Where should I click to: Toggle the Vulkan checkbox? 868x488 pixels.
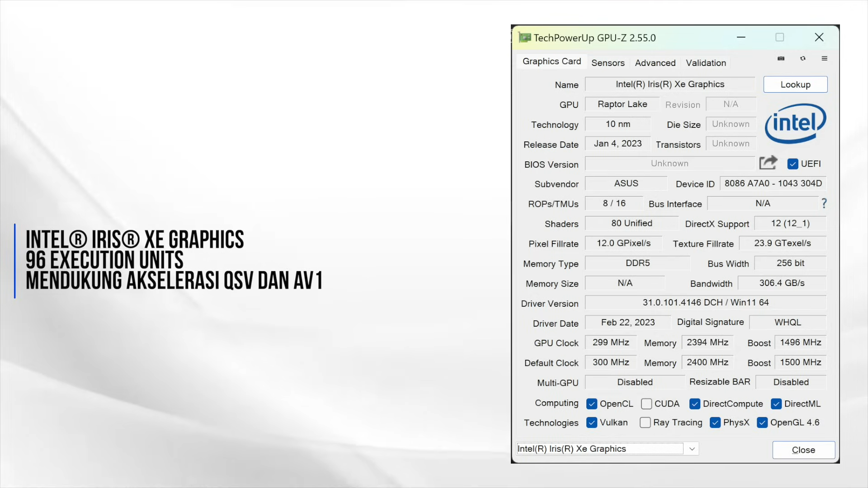point(591,422)
